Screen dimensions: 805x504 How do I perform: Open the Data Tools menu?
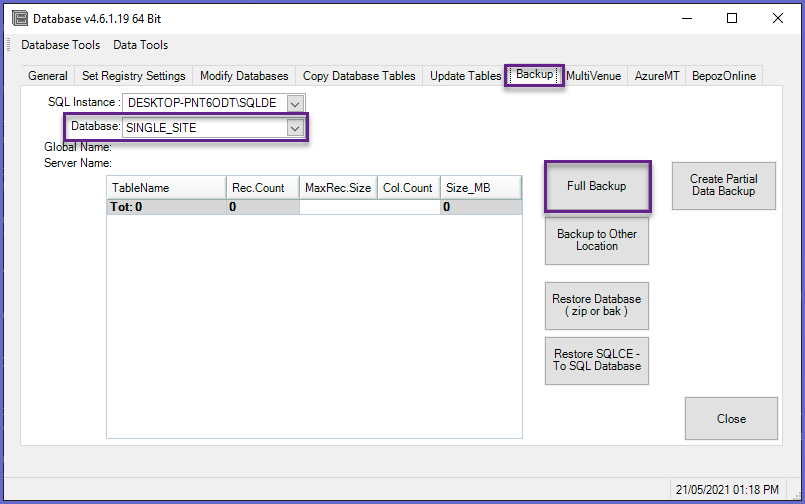point(140,45)
